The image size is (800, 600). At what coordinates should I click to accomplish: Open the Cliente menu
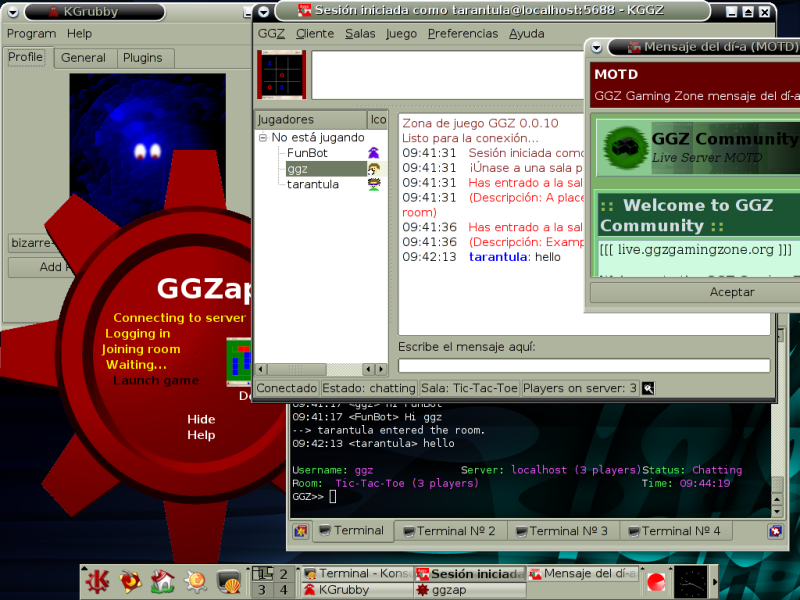(x=315, y=34)
